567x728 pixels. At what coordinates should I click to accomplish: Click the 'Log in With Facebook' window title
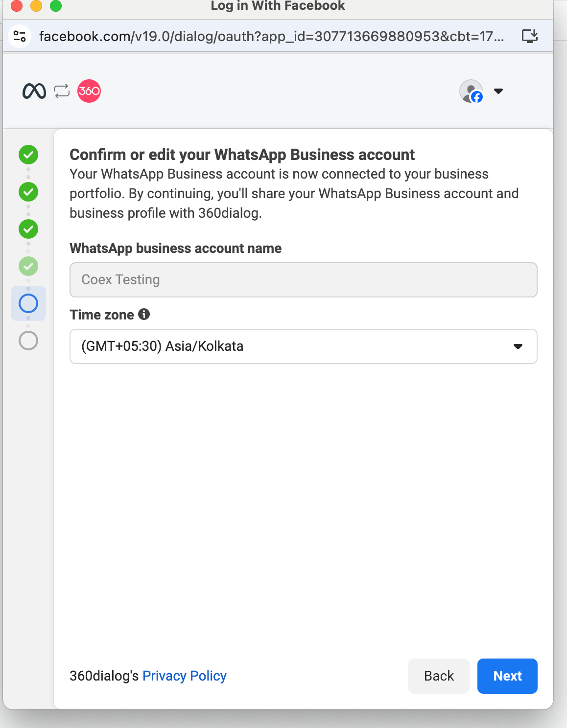click(278, 6)
